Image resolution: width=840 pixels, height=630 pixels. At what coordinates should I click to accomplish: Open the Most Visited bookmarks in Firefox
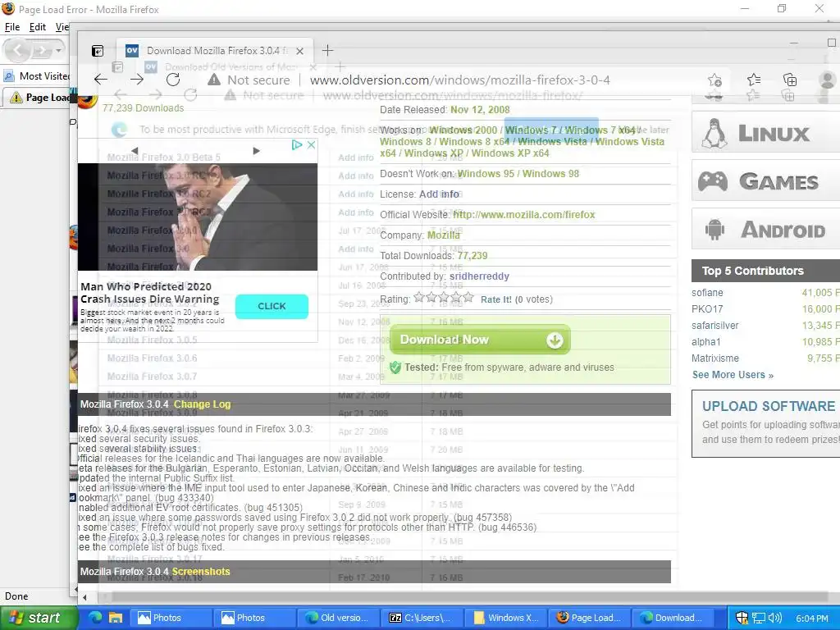coord(38,76)
